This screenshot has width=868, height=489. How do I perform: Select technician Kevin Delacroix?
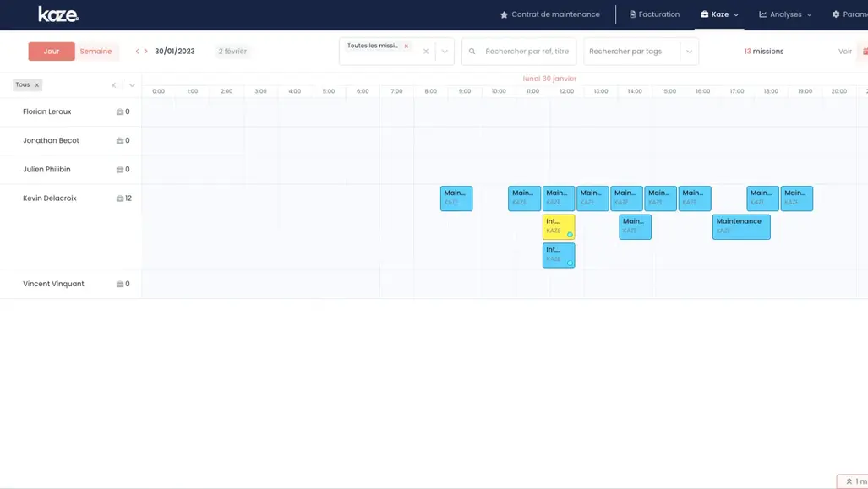coord(50,198)
